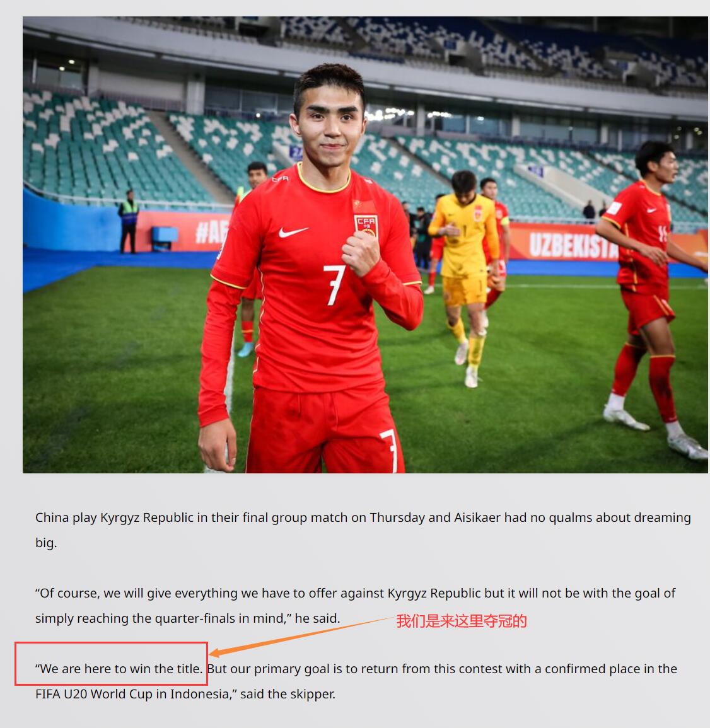
Task: Click the paragraph starting 'China play Kyrgyz Republic'
Action: click(363, 529)
